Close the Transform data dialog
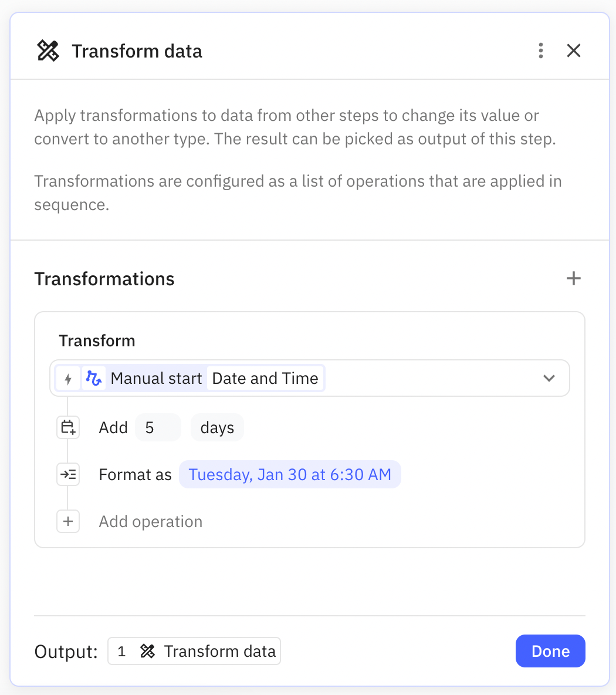Screen dimensions: 616x695 pos(573,50)
